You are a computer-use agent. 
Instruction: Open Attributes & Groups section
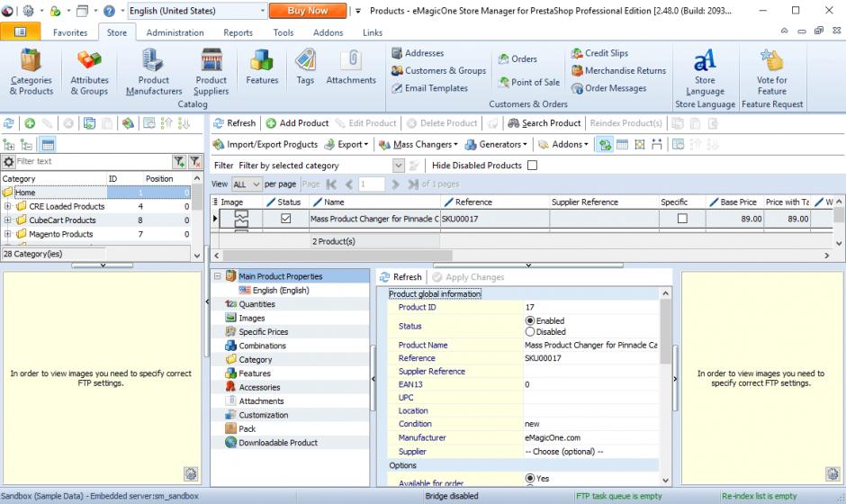click(89, 72)
